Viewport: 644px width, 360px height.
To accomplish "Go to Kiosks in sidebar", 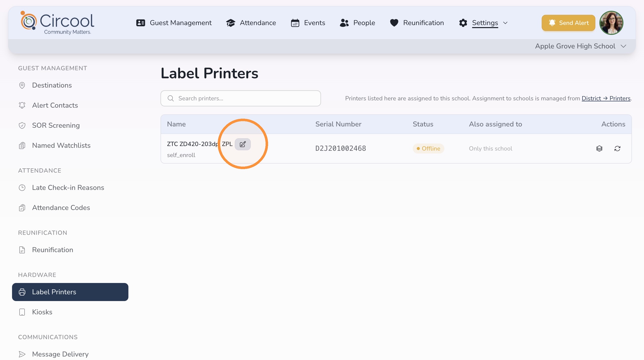I will [70, 312].
